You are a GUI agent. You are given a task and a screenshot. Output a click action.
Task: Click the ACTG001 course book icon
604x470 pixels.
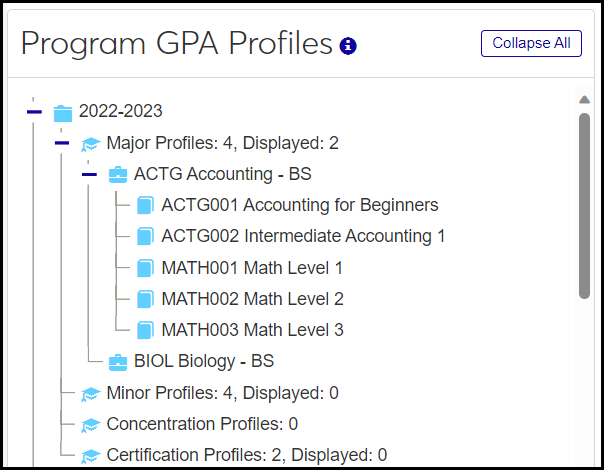146,206
